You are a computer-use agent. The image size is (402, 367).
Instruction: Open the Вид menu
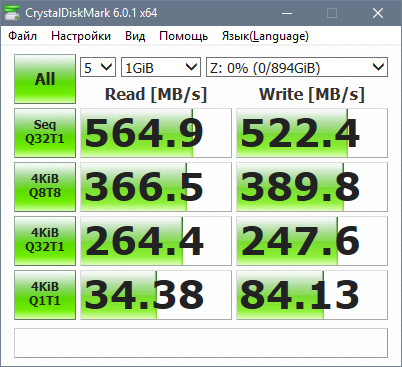click(135, 36)
